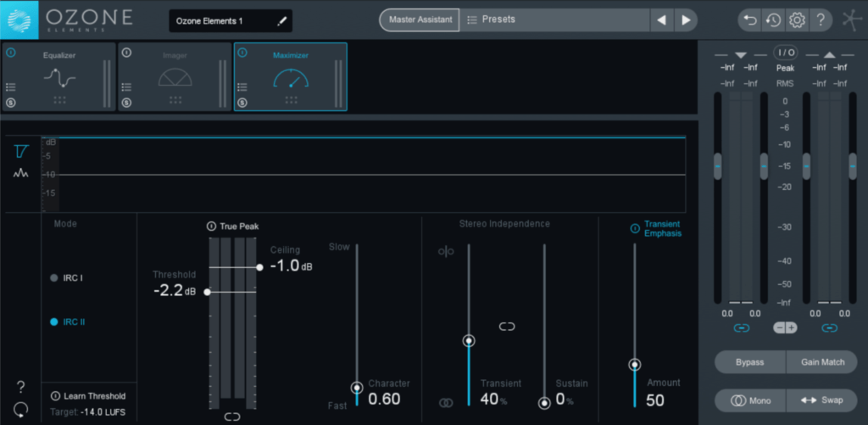The image size is (868, 425).
Task: Go to the next preset with right arrow
Action: pos(686,20)
